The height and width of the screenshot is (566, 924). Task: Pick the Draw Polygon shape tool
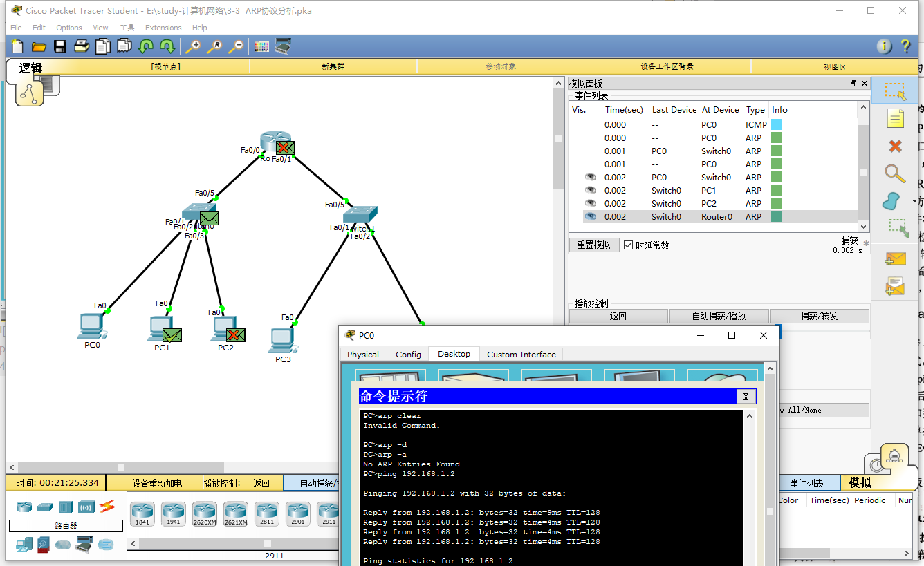click(892, 200)
